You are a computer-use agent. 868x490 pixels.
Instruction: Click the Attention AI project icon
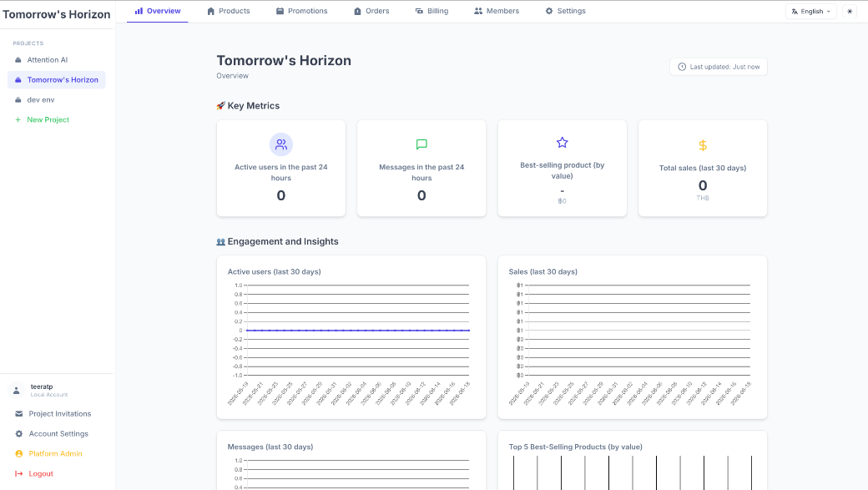[18, 60]
